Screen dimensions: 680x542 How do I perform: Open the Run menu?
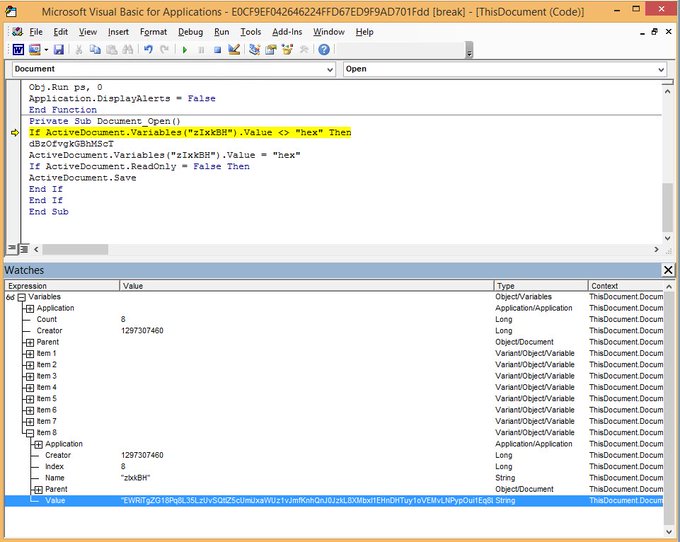pyautogui.click(x=222, y=32)
